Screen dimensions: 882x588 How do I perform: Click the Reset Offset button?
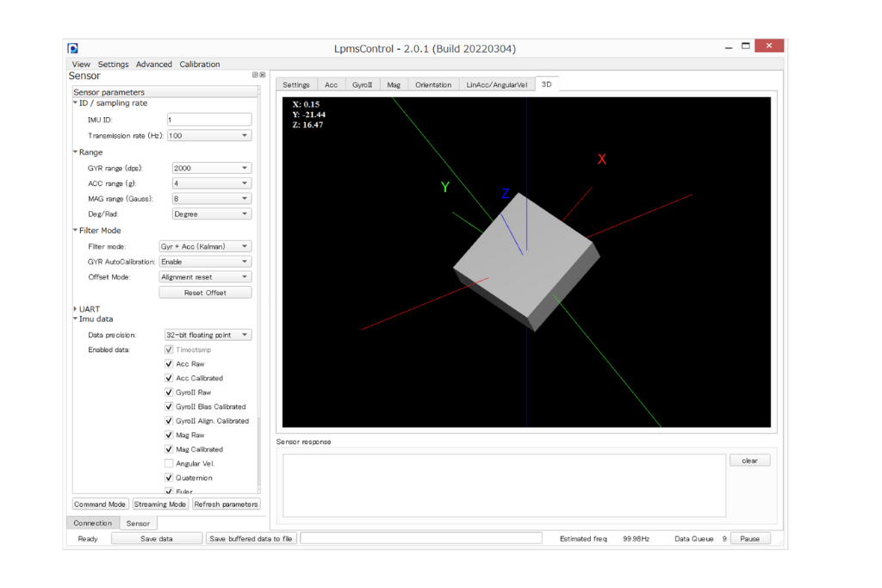click(205, 293)
